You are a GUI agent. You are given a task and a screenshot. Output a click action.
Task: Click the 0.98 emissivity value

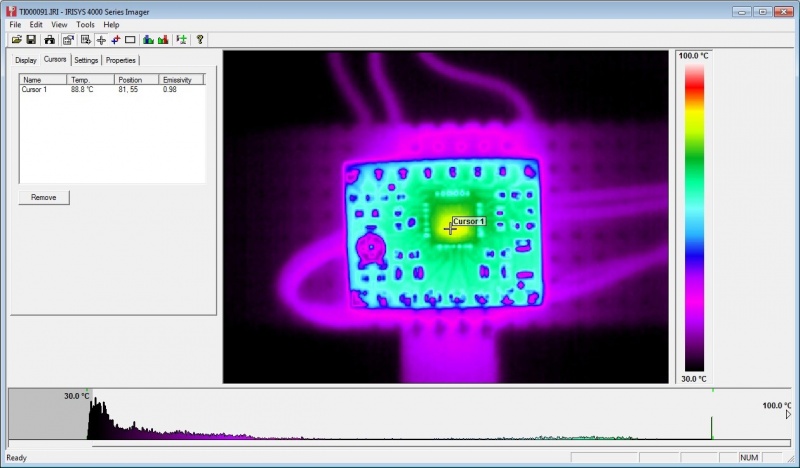[170, 89]
